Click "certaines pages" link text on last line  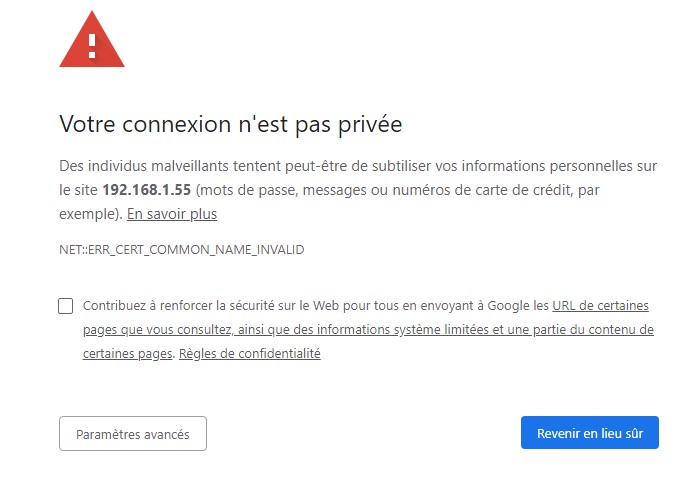tap(128, 353)
